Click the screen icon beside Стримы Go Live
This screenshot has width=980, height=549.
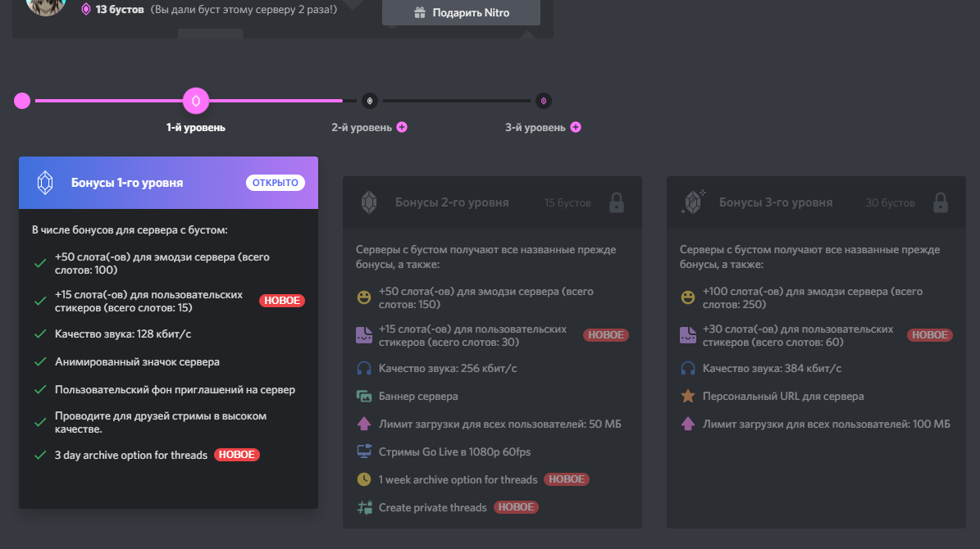364,451
